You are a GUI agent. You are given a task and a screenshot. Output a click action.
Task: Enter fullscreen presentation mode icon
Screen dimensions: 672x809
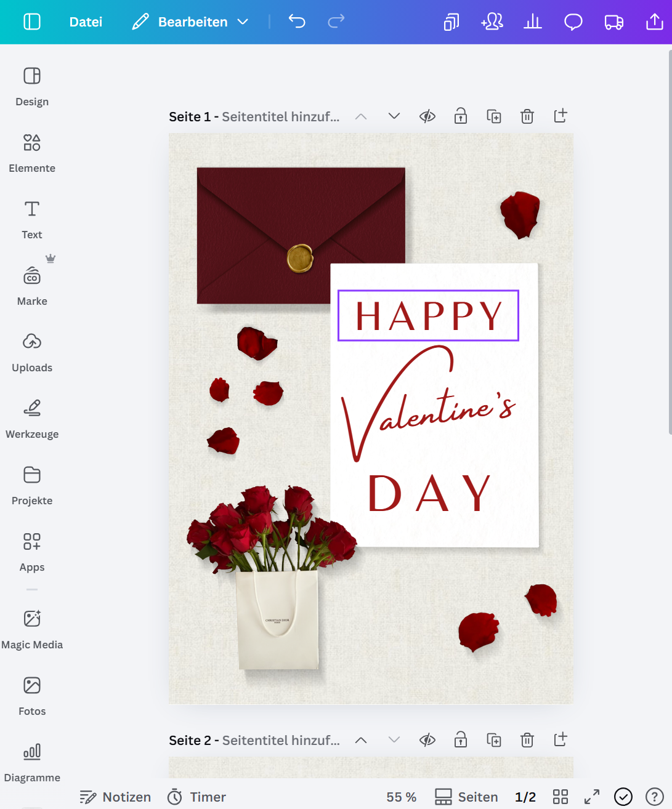pos(592,797)
